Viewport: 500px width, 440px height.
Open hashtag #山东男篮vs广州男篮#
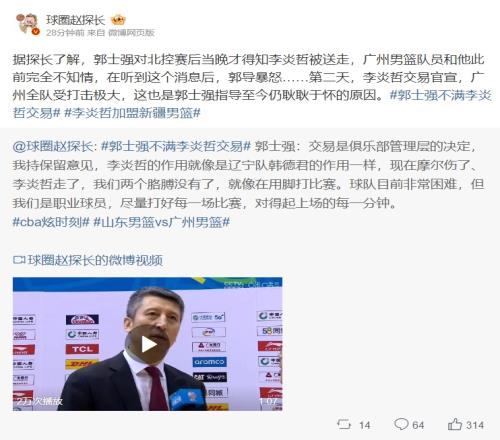162,222
